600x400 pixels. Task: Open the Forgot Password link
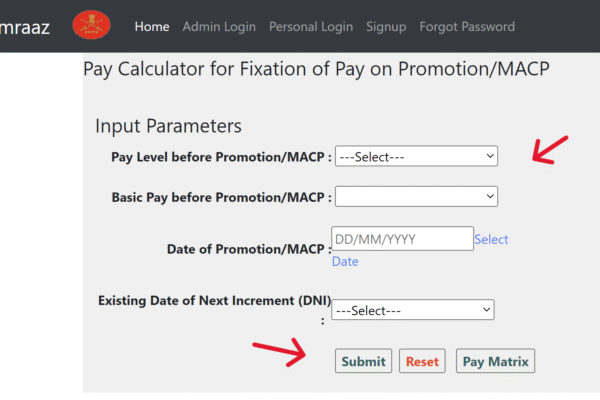(x=467, y=27)
